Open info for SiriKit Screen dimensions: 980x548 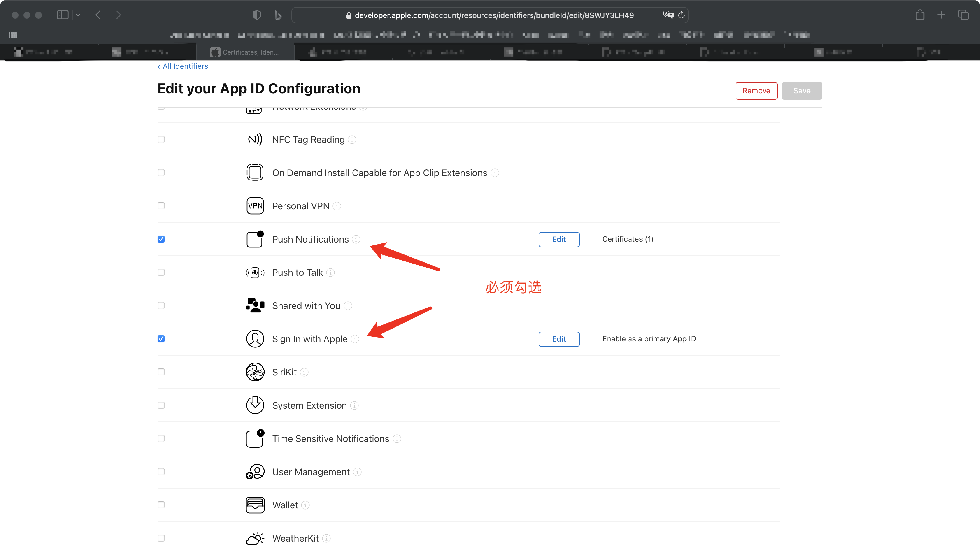click(x=304, y=372)
